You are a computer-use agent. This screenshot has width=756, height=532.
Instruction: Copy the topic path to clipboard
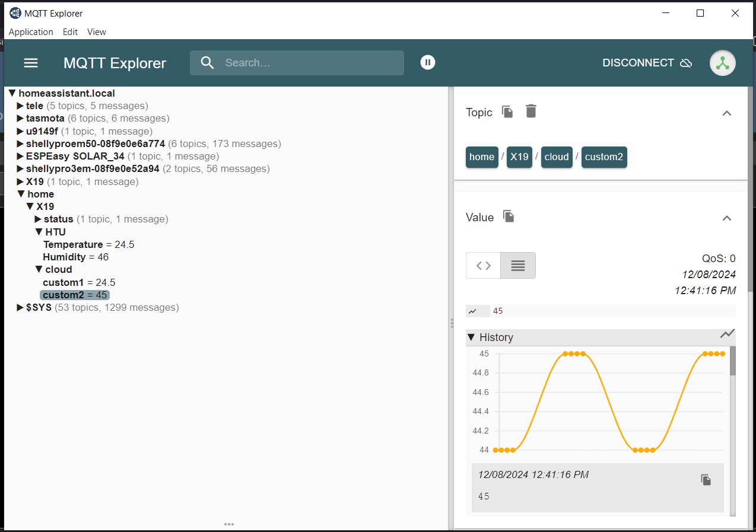(507, 112)
